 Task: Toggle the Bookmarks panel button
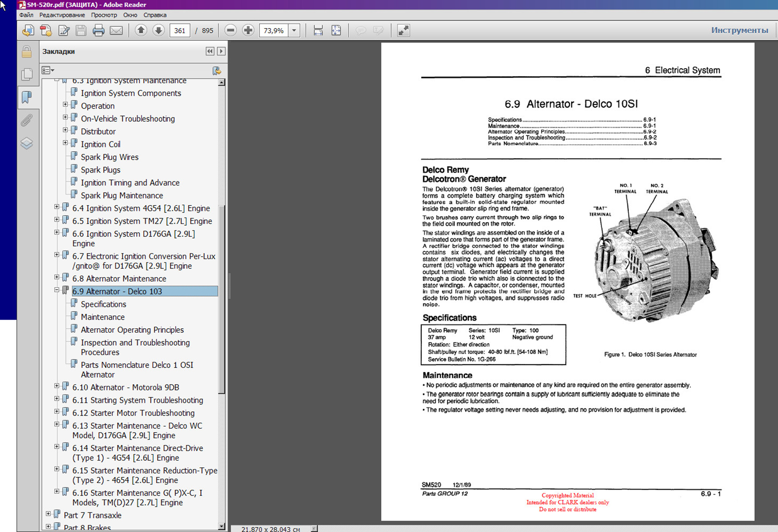pos(27,97)
